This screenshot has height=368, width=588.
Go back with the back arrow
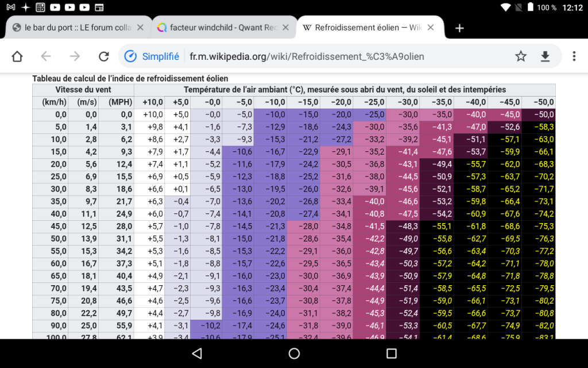click(x=46, y=56)
